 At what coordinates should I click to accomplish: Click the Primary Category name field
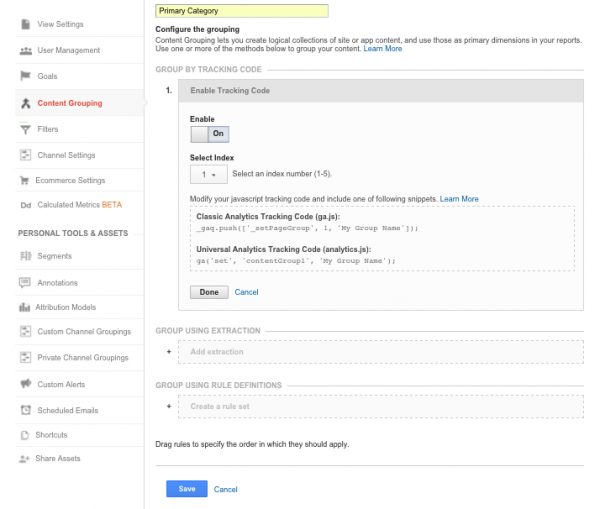[242, 11]
